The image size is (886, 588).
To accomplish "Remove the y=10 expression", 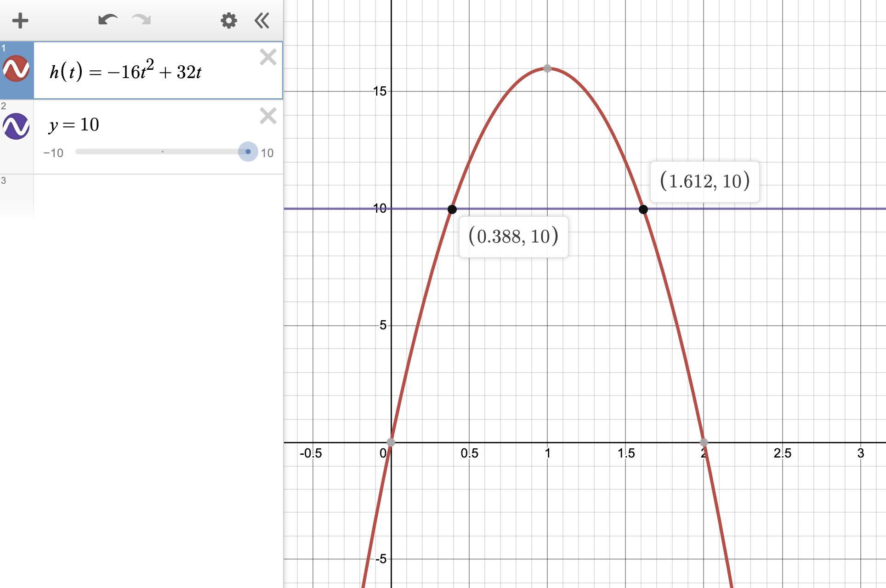I will pos(268,116).
